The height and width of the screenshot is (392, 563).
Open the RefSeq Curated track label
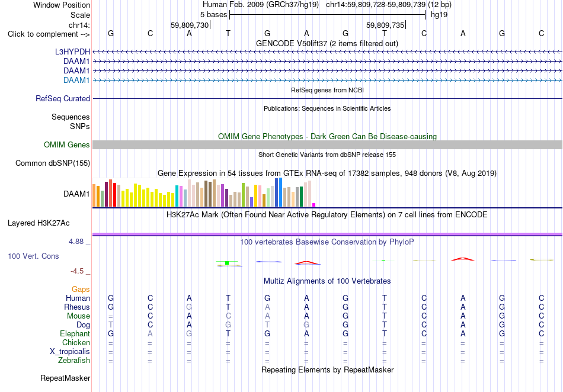point(63,98)
